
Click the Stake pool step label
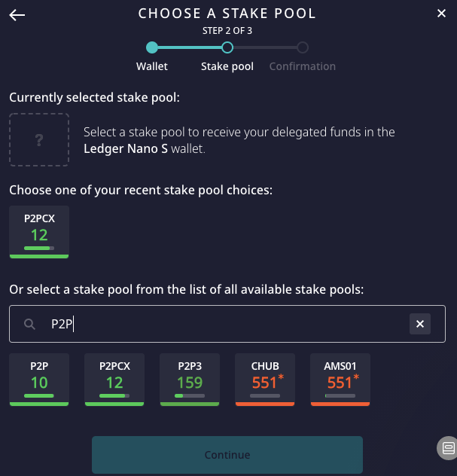pyautogui.click(x=227, y=66)
